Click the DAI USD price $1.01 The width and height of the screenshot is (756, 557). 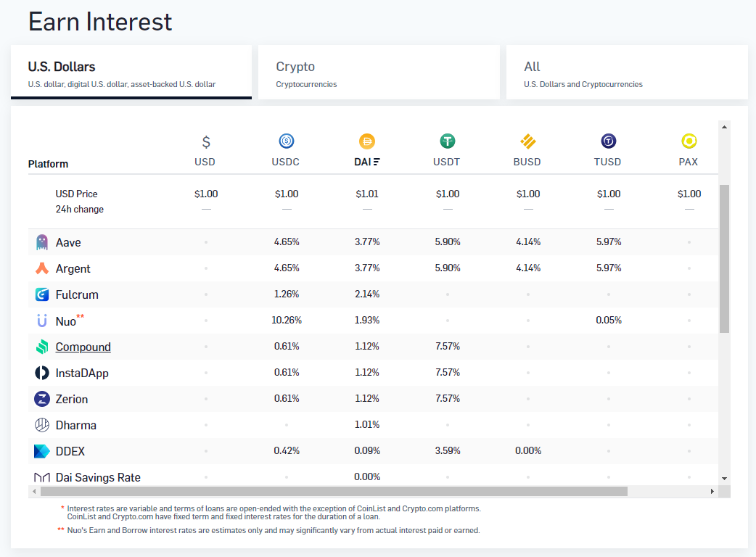coord(367,194)
